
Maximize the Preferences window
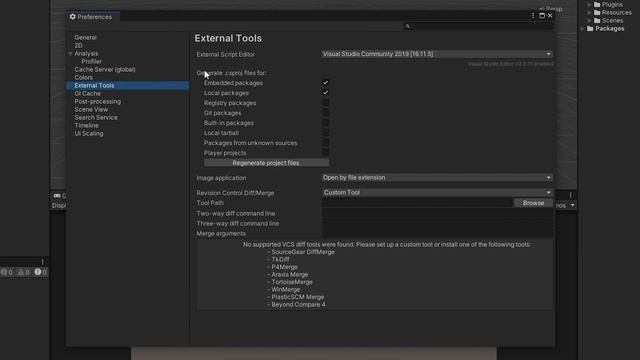(x=542, y=16)
